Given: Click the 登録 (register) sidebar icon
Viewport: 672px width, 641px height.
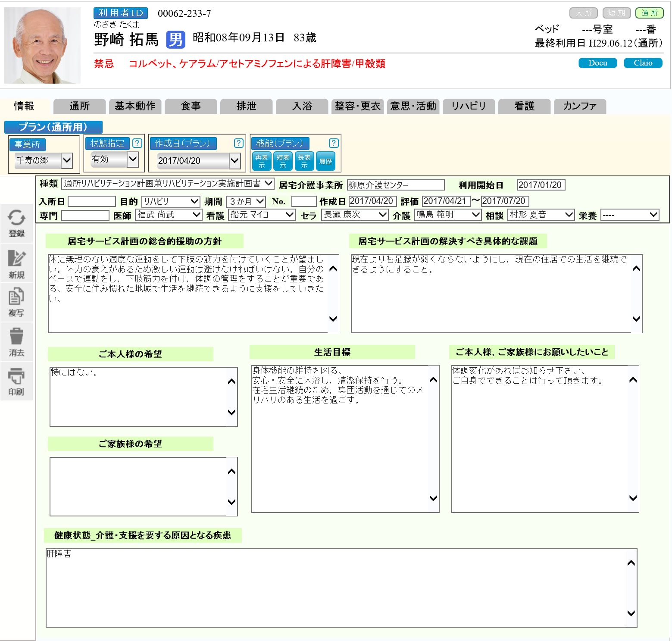Looking at the screenshot, I should (x=16, y=222).
